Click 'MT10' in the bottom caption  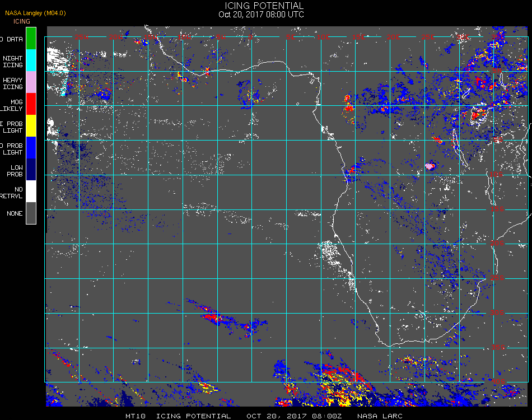tap(136, 416)
